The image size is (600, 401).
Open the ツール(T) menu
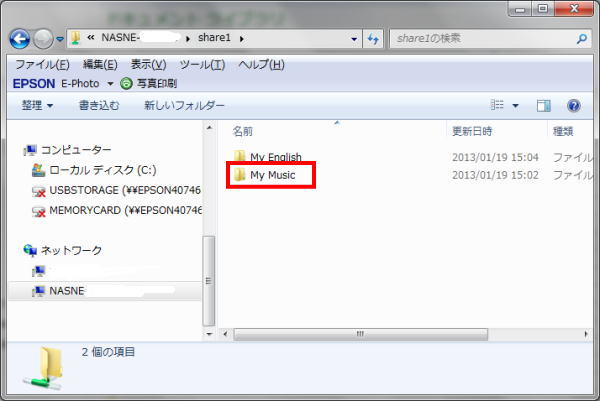202,64
